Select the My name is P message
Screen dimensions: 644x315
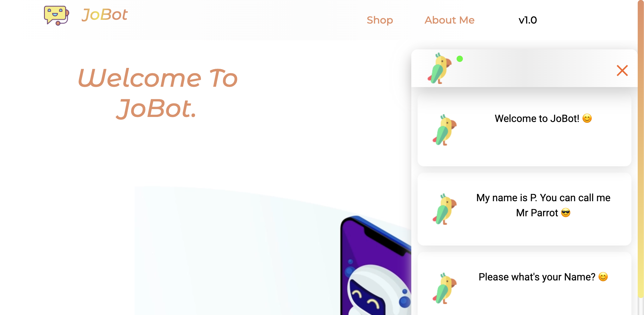[525, 209]
